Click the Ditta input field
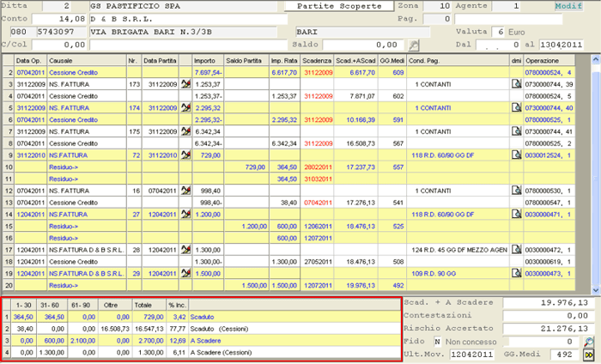 pos(59,6)
